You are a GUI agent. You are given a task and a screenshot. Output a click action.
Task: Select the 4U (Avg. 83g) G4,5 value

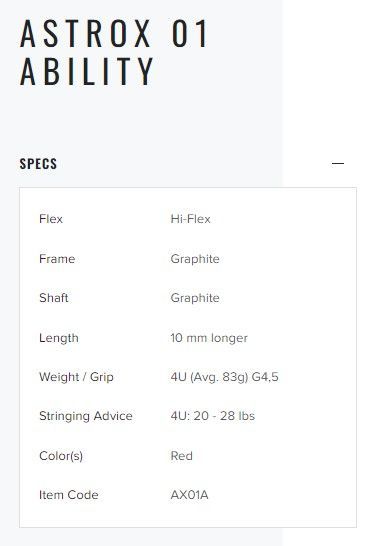point(225,377)
